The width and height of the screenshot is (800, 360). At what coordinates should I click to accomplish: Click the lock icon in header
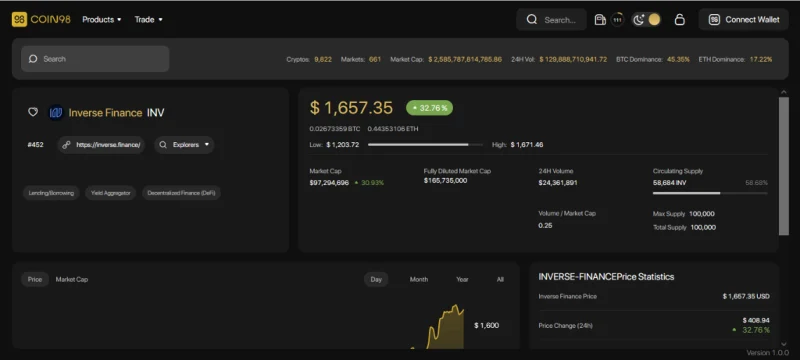(x=679, y=19)
